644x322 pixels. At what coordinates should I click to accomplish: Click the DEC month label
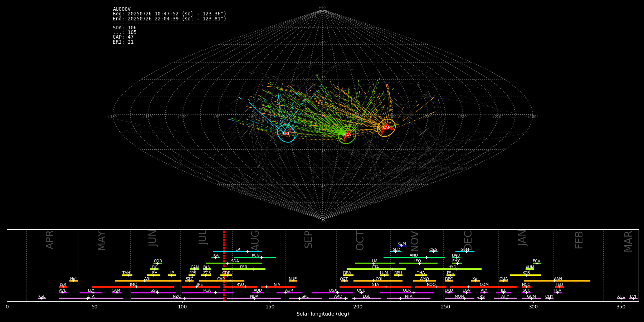[x=468, y=240]
